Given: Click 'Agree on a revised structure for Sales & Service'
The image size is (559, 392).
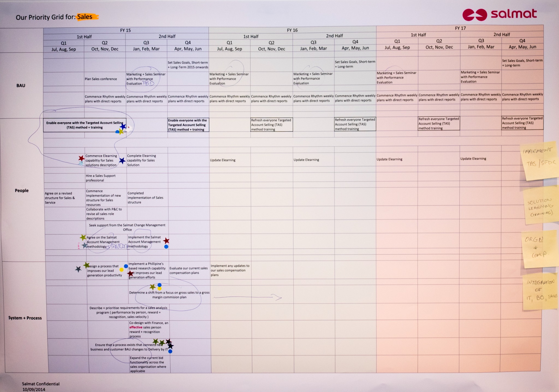Looking at the screenshot, I should pyautogui.click(x=60, y=198).
